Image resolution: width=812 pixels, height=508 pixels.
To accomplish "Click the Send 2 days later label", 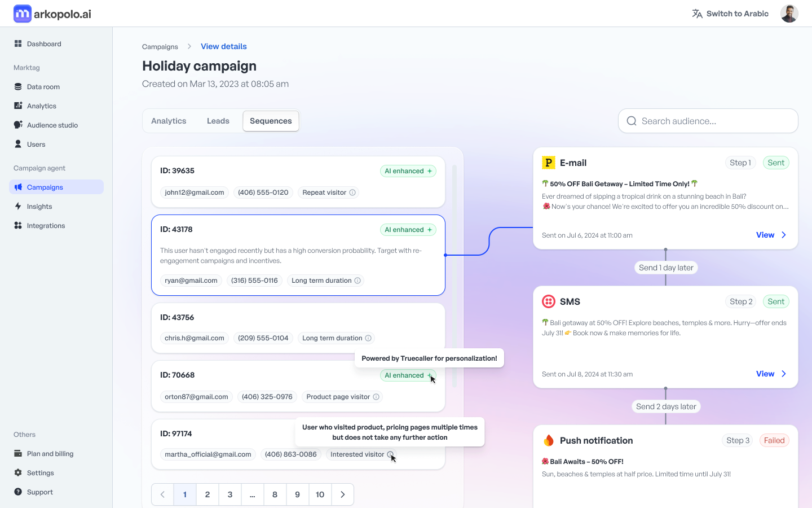I will coord(666,406).
